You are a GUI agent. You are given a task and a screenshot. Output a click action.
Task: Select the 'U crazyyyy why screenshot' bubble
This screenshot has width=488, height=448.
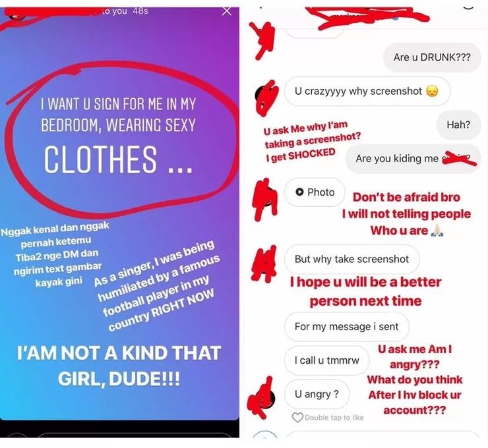pos(367,91)
